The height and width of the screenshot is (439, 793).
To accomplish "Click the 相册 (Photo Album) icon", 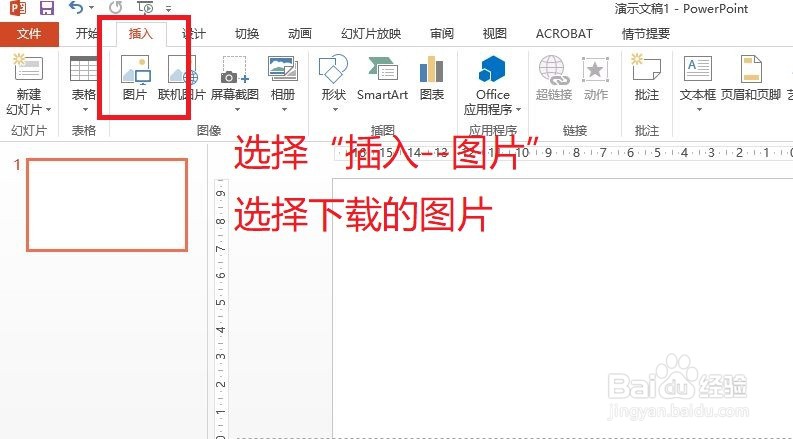I will point(283,69).
